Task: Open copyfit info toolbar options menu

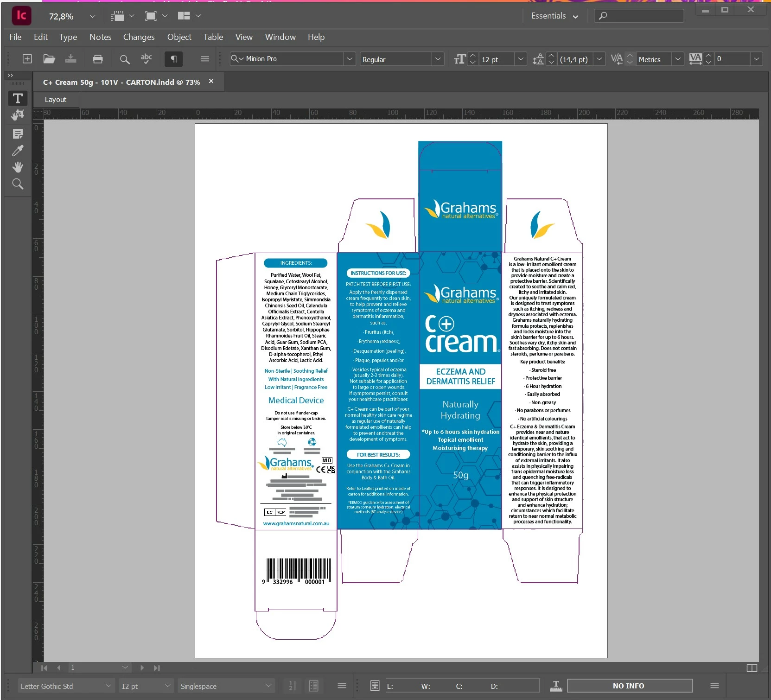Action: 715,686
